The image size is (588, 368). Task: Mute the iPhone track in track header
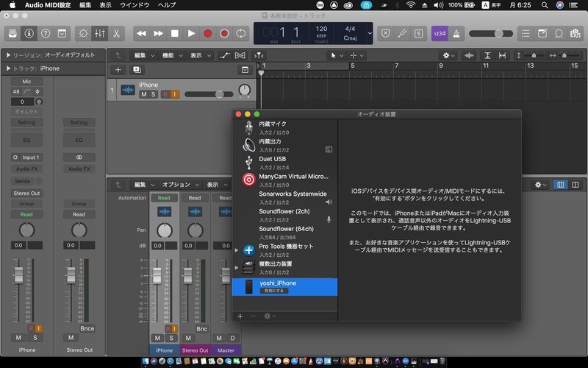pos(143,94)
